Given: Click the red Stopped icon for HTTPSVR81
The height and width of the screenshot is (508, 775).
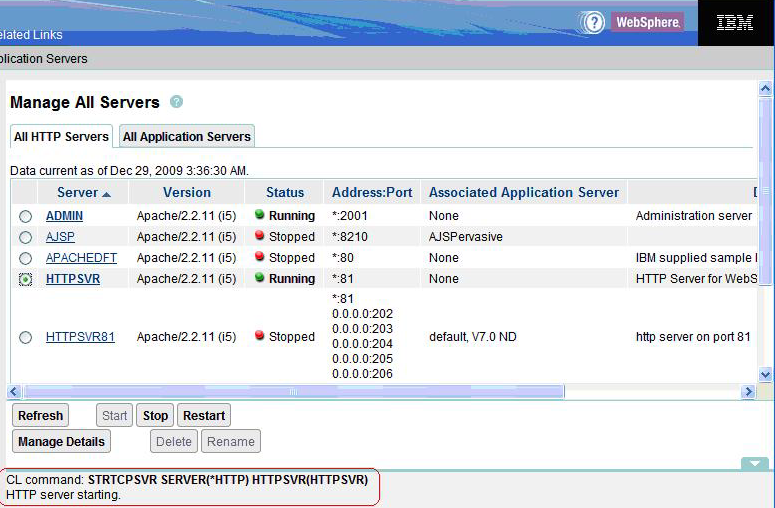Looking at the screenshot, I should pos(259,336).
